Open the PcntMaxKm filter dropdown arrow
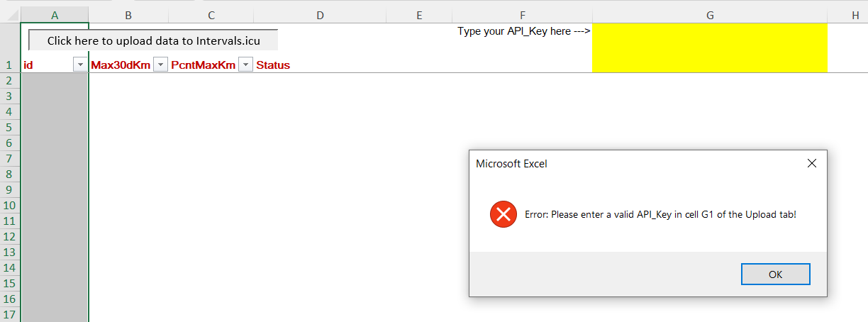The image size is (868, 322). coord(245,65)
